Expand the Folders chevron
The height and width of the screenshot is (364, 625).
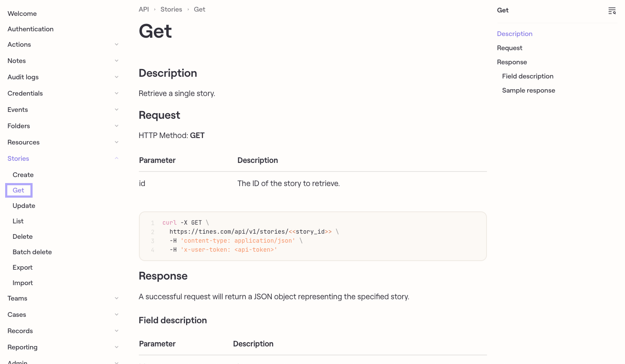pos(117,126)
